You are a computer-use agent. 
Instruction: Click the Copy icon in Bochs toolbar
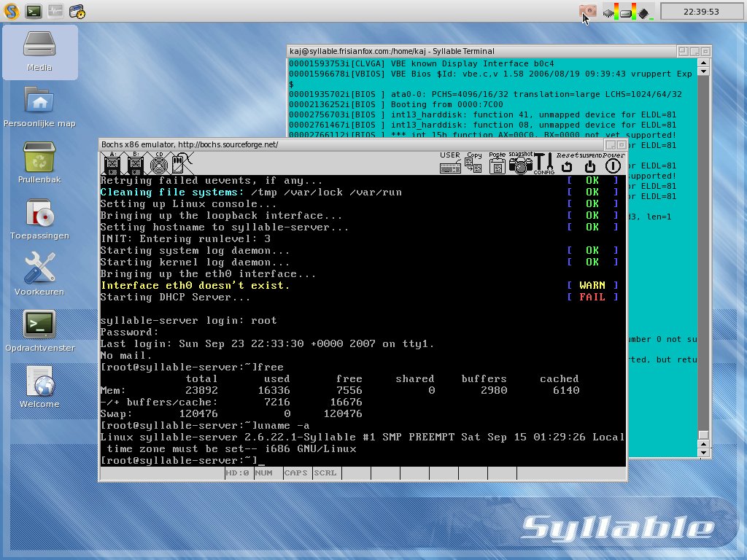pyautogui.click(x=474, y=163)
